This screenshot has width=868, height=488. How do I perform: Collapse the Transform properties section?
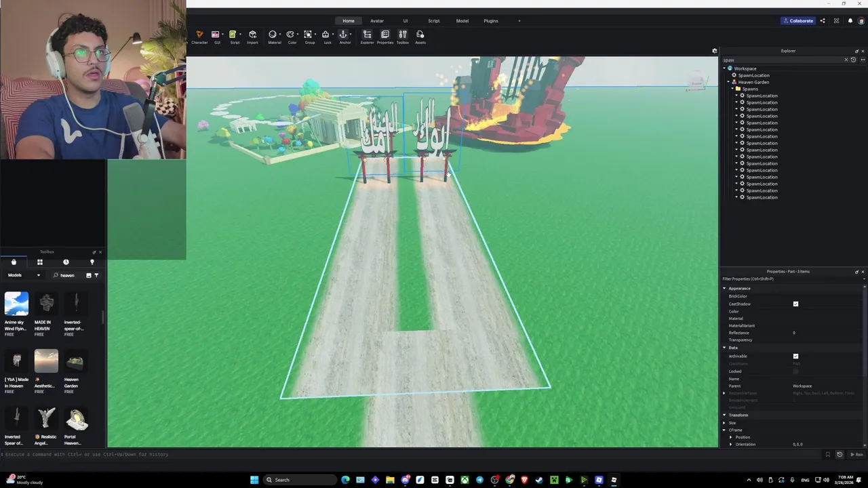(724, 415)
